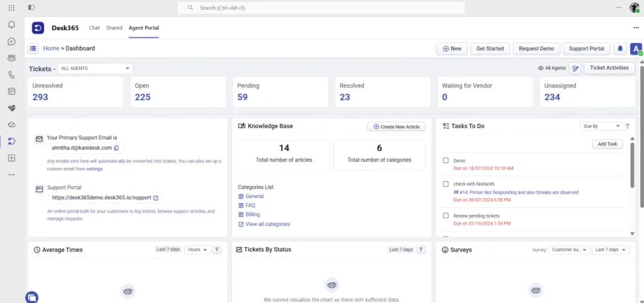The height and width of the screenshot is (303, 644).
Task: Click the Request Demo button
Action: pos(536,48)
